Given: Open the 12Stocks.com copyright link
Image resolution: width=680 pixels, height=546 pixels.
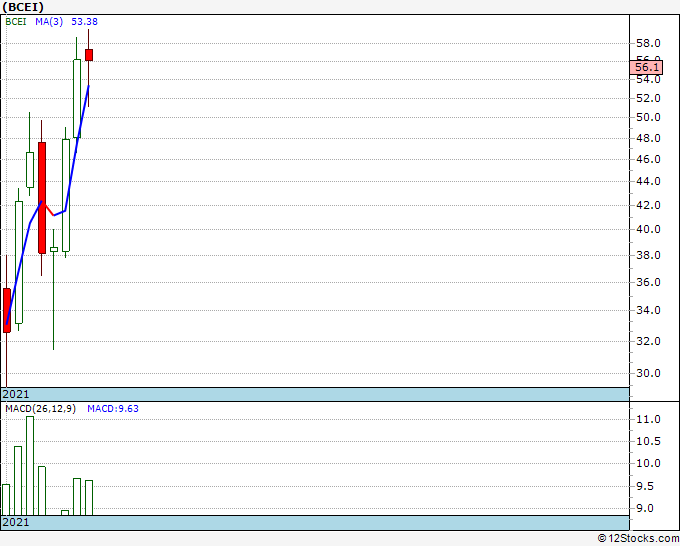Looking at the screenshot, I should (x=638, y=538).
